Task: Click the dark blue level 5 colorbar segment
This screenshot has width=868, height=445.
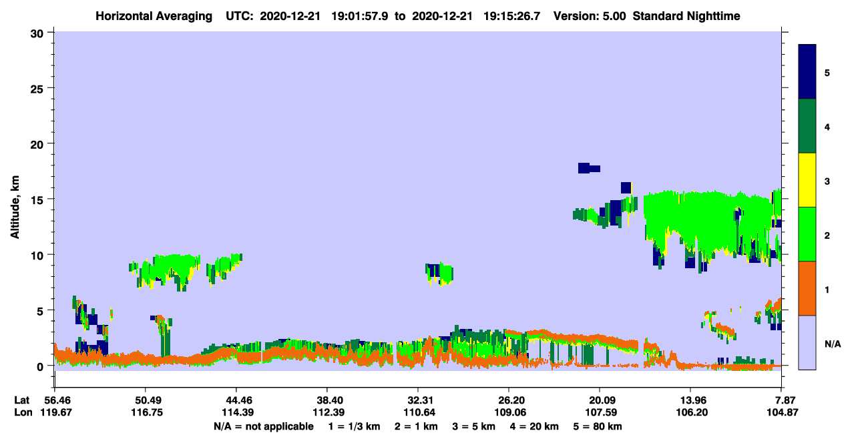Action: click(807, 72)
